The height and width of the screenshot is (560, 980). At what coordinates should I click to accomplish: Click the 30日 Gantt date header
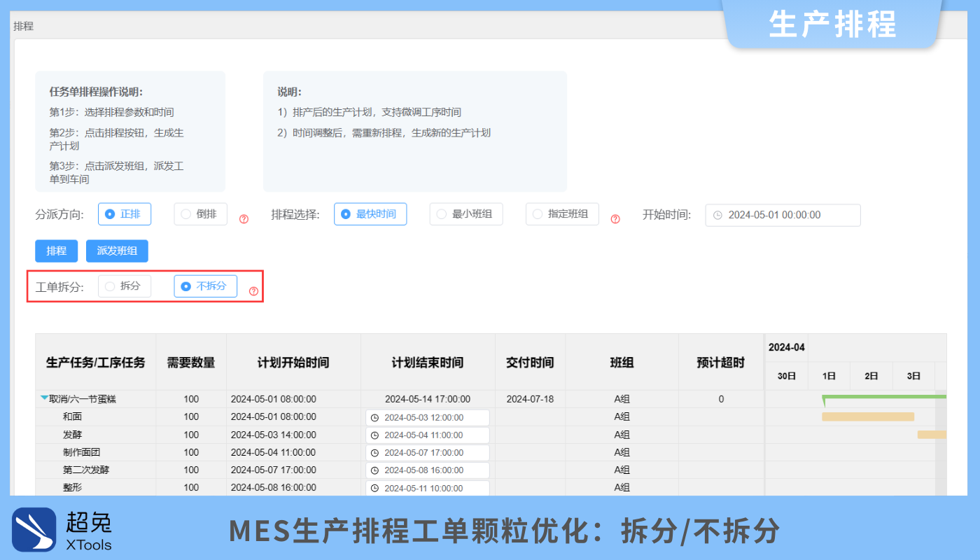click(x=787, y=376)
